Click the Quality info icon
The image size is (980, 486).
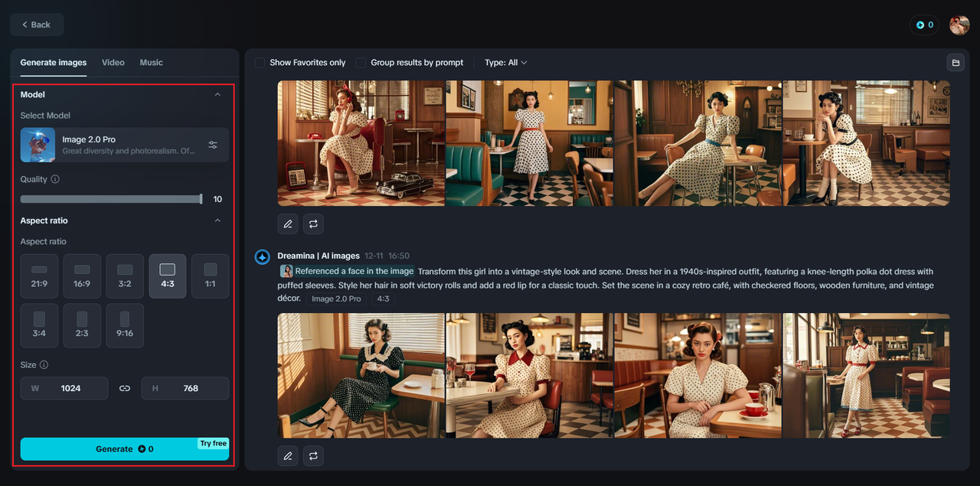(55, 179)
